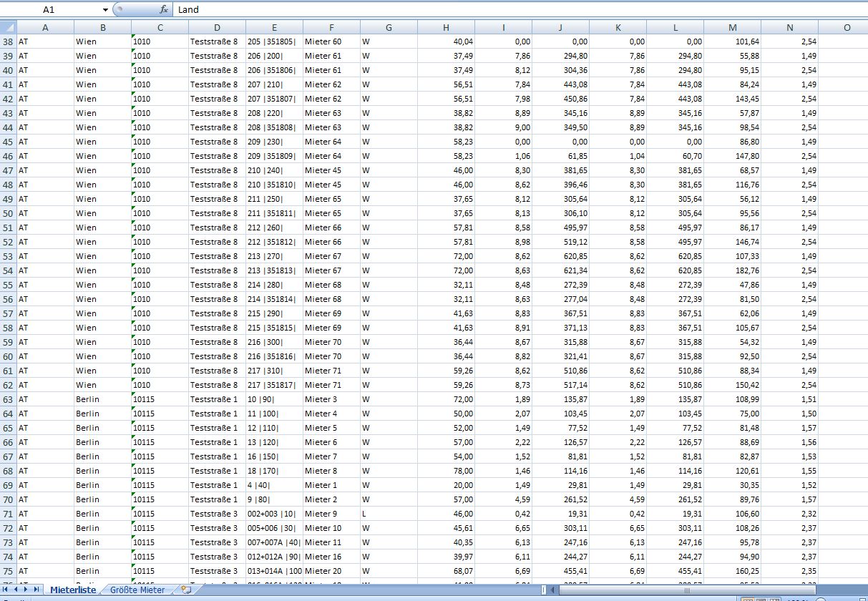The image size is (868, 601).
Task: Select column G header
Action: point(389,28)
